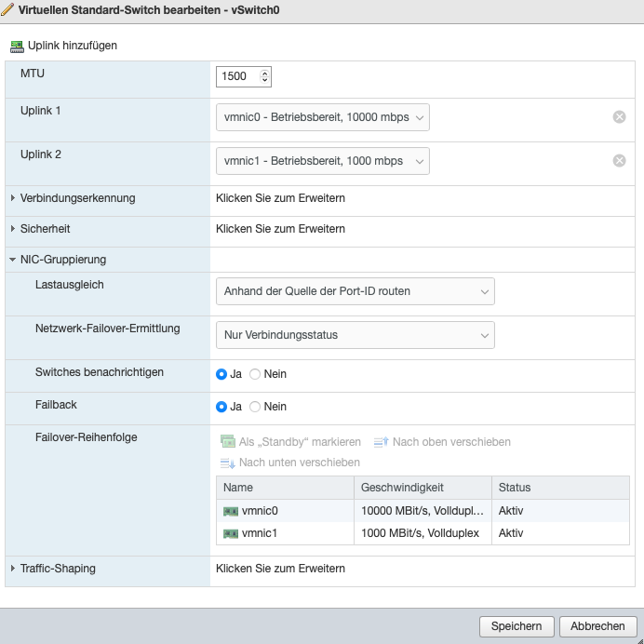Select Ja for Failback
Screen dimensions: 644x644
click(221, 407)
